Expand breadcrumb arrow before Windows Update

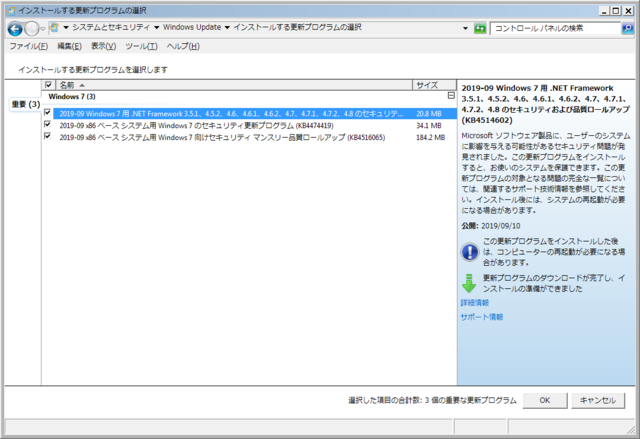pyautogui.click(x=156, y=28)
